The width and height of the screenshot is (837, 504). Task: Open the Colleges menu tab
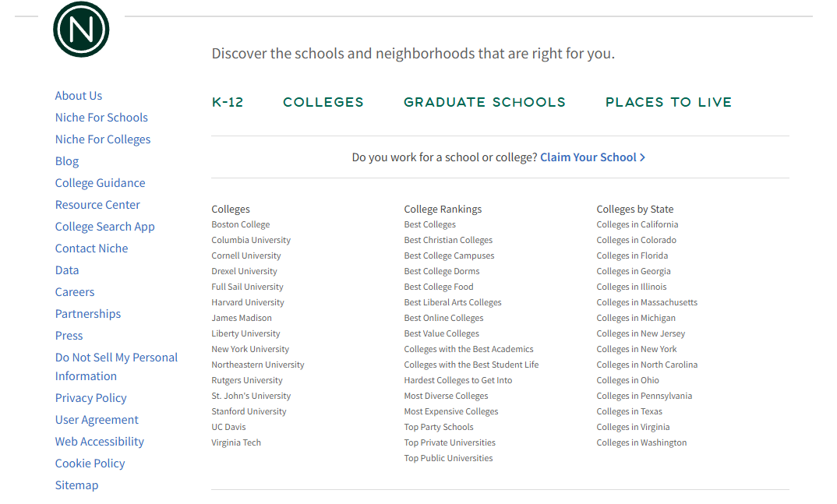[x=323, y=102]
